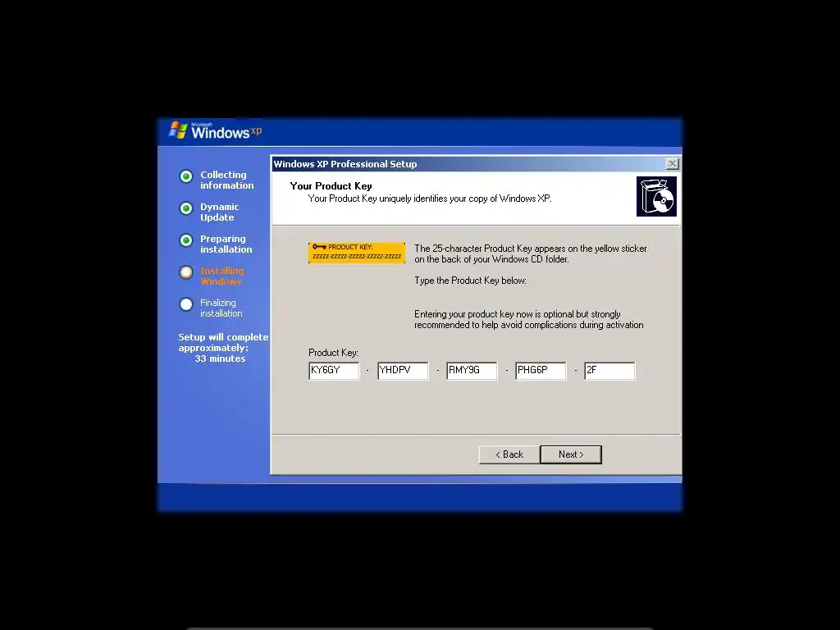Screen dimensions: 840x630
Task: Click the first product key field KY6GY
Action: pyautogui.click(x=334, y=371)
